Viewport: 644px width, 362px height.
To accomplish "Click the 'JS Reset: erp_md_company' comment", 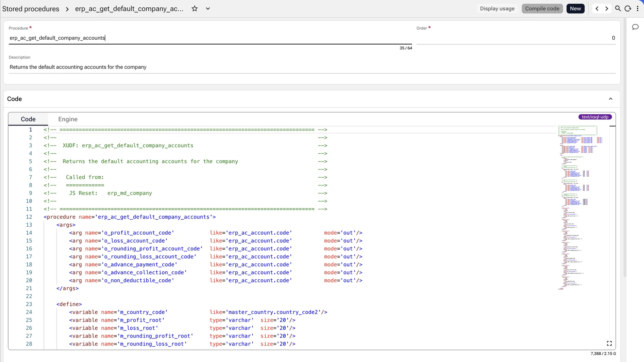I will click(111, 193).
